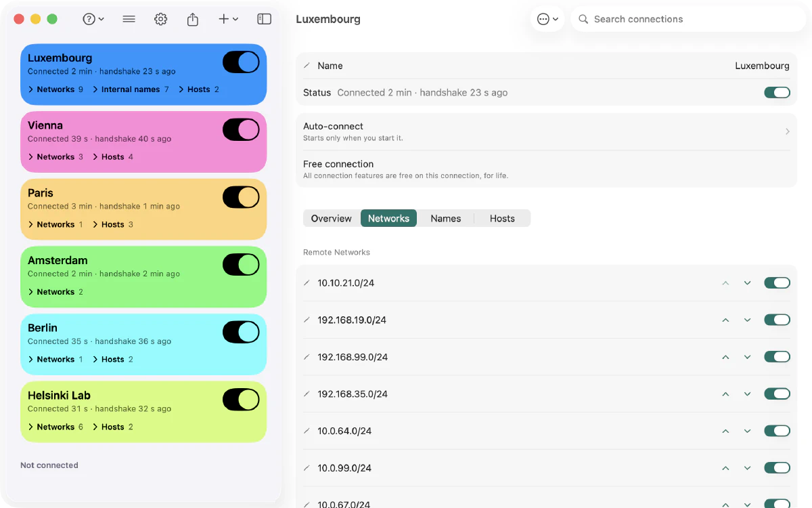
Task: Expand Internal names under Luxembourg card
Action: (131, 89)
